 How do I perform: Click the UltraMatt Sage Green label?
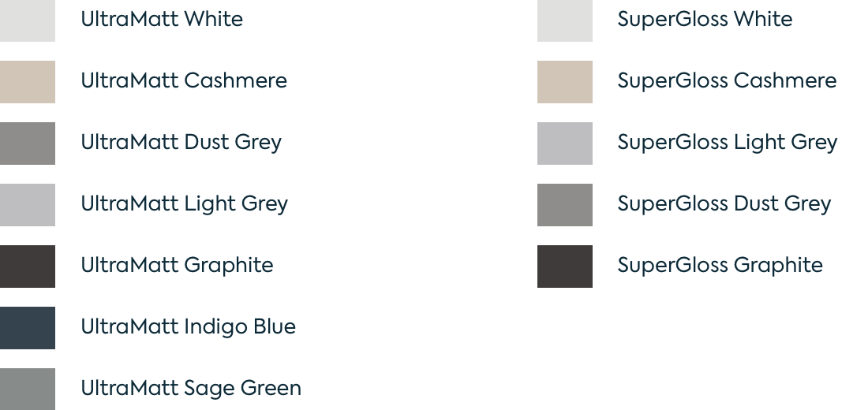tap(191, 389)
